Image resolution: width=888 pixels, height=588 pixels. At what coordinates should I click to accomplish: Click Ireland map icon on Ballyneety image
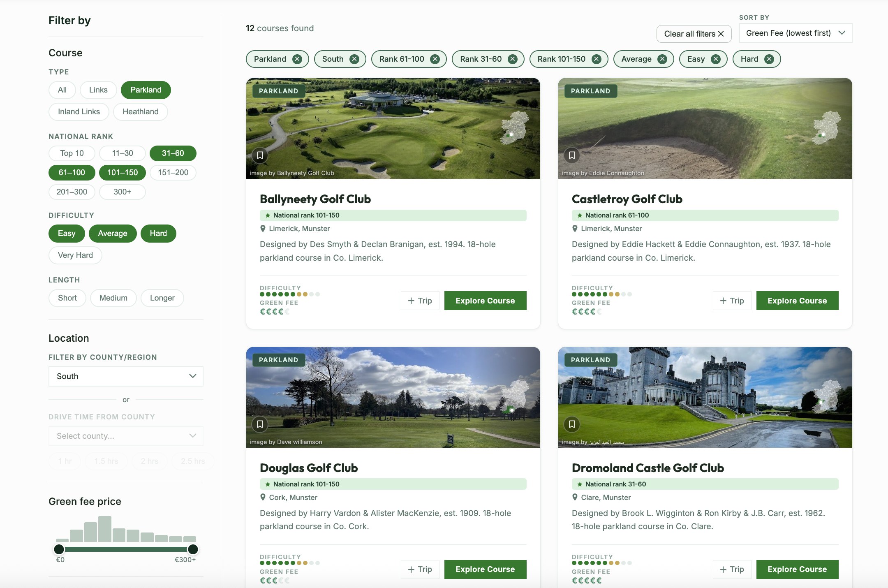[514, 128]
